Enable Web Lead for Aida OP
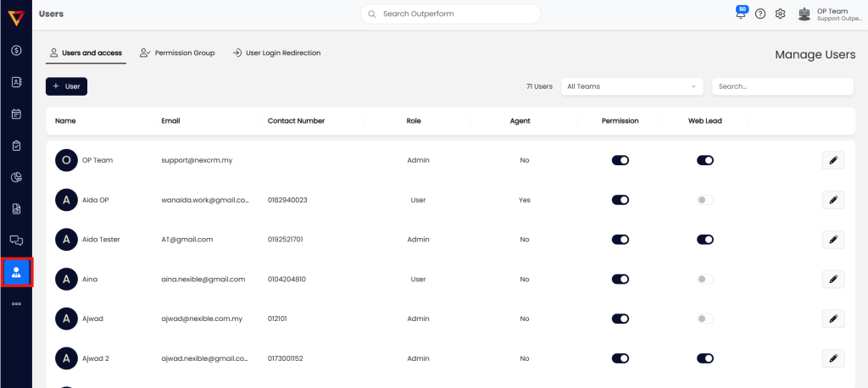The width and height of the screenshot is (868, 388). (704, 200)
